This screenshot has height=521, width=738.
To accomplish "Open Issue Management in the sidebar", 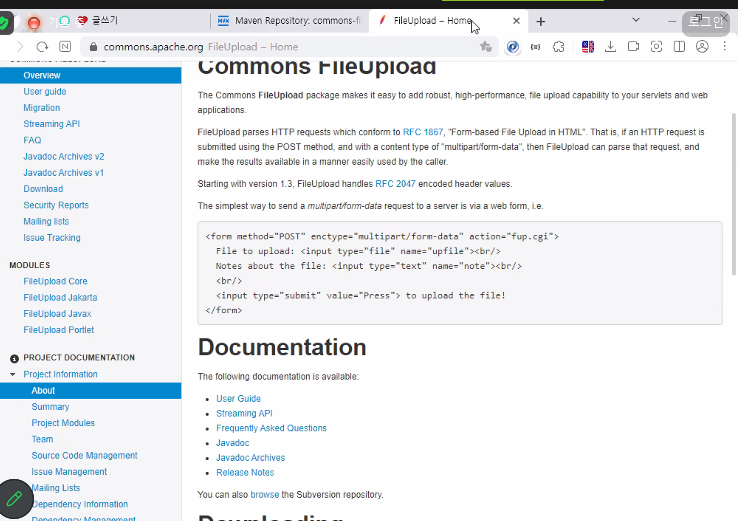I will click(x=69, y=472).
